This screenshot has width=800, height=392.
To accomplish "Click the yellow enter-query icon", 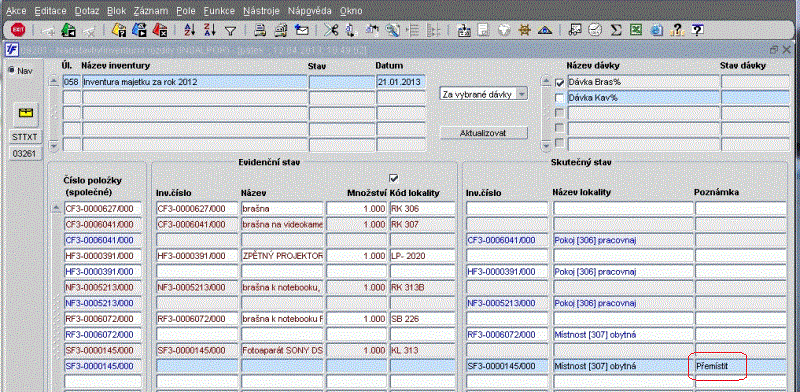I will [119, 30].
